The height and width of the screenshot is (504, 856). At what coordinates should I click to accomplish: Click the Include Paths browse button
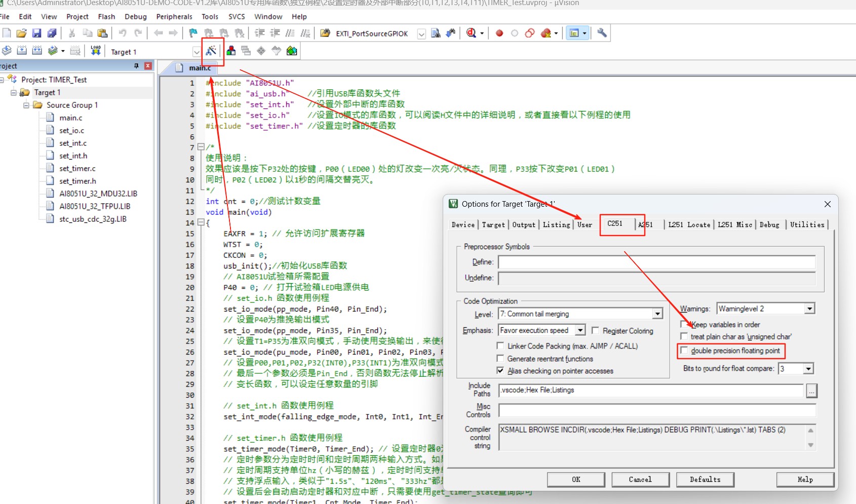point(811,391)
